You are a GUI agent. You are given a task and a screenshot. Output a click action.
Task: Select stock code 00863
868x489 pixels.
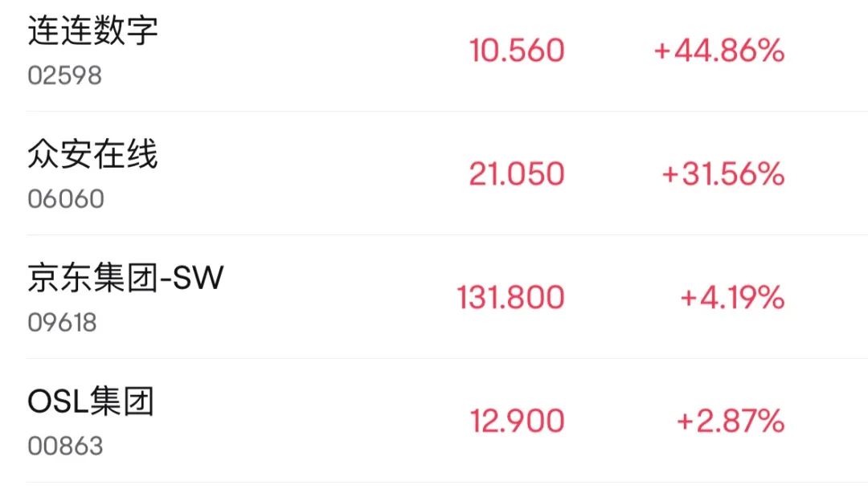click(x=65, y=446)
